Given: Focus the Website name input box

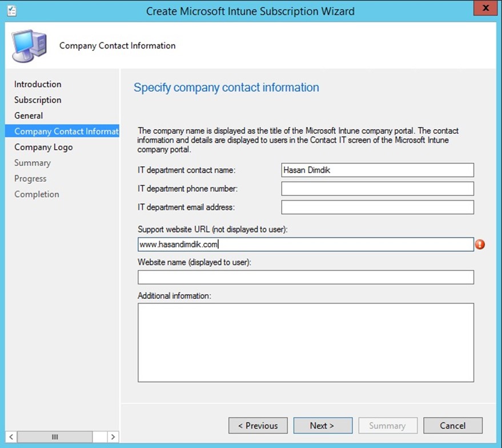Looking at the screenshot, I should [x=306, y=277].
